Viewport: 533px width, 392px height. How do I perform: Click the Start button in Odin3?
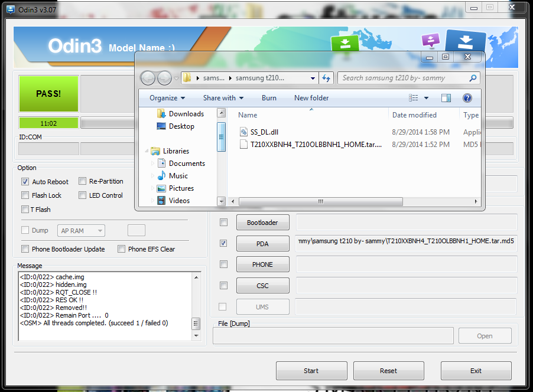tap(311, 371)
